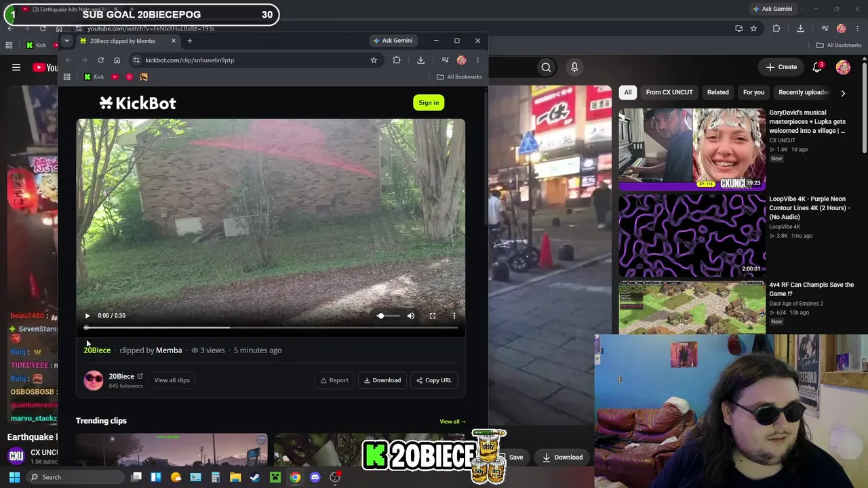This screenshot has height=488, width=868.
Task: Open the YouTube guide hamburger menu
Action: (16, 67)
